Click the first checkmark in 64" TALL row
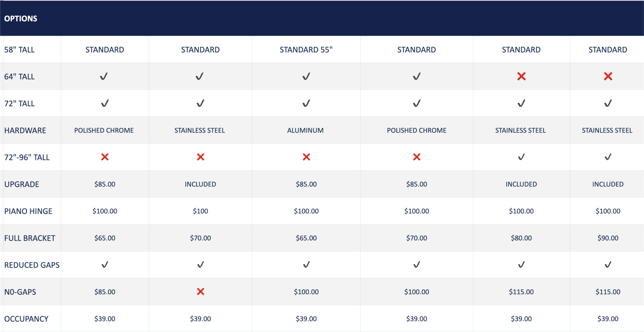This screenshot has width=644, height=332. 104,76
